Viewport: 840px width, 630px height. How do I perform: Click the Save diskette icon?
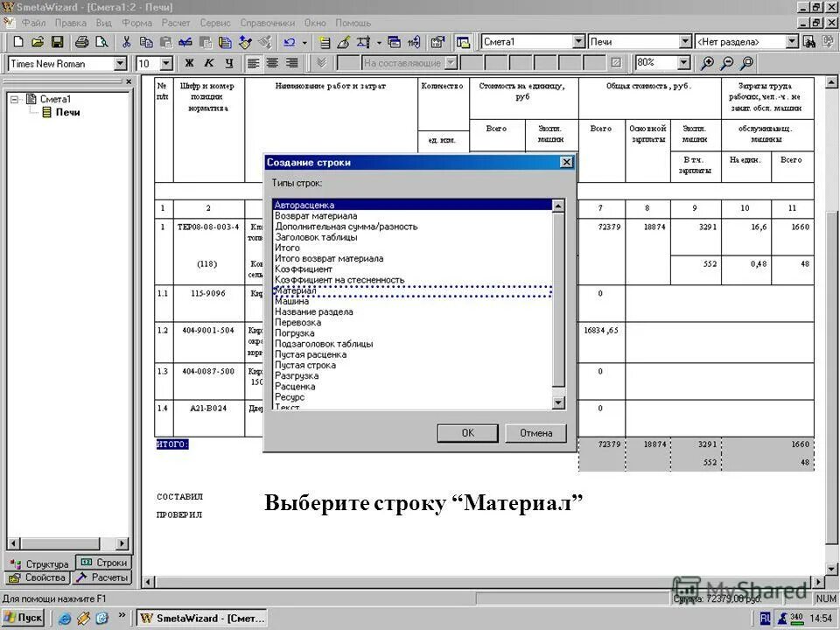[x=57, y=41]
